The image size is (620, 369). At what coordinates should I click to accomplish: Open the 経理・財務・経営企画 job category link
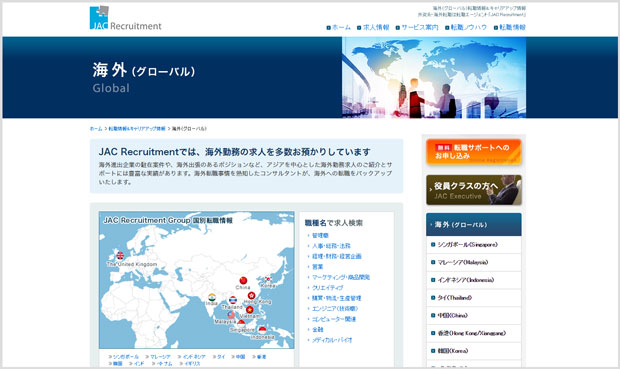point(336,256)
